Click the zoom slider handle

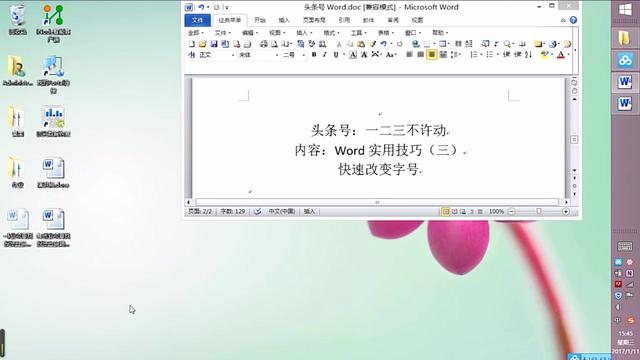539,211
